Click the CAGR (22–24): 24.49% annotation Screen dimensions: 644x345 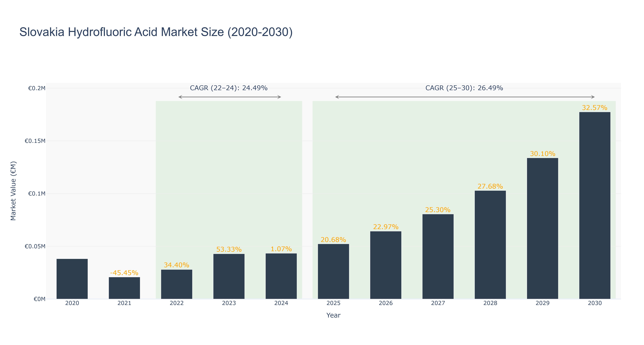pyautogui.click(x=229, y=88)
